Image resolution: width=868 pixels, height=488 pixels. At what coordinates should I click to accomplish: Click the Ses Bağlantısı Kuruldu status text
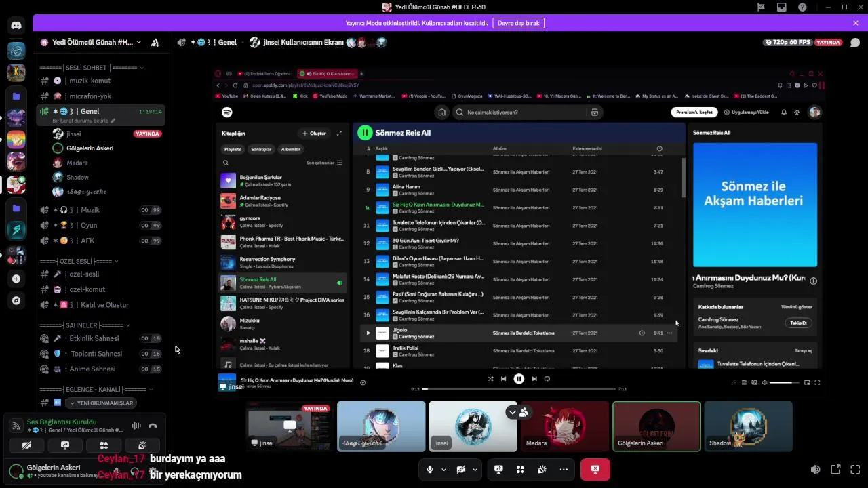coord(62,422)
